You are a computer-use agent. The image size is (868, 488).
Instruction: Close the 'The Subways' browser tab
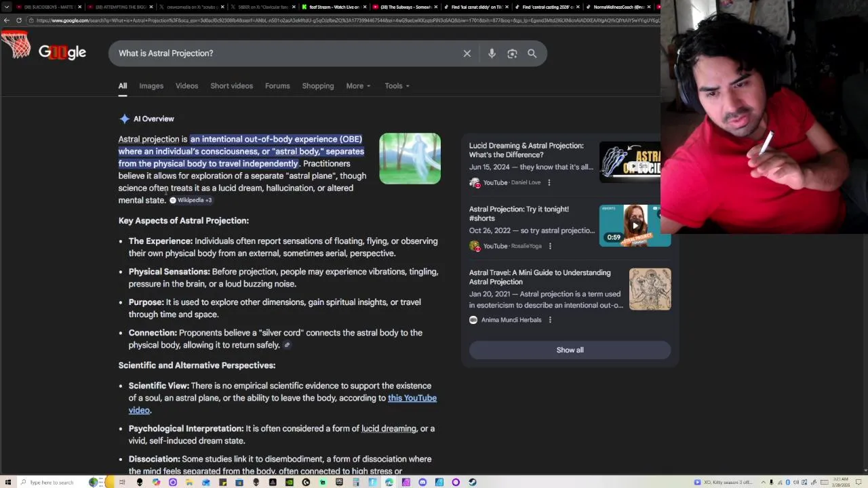435,7
